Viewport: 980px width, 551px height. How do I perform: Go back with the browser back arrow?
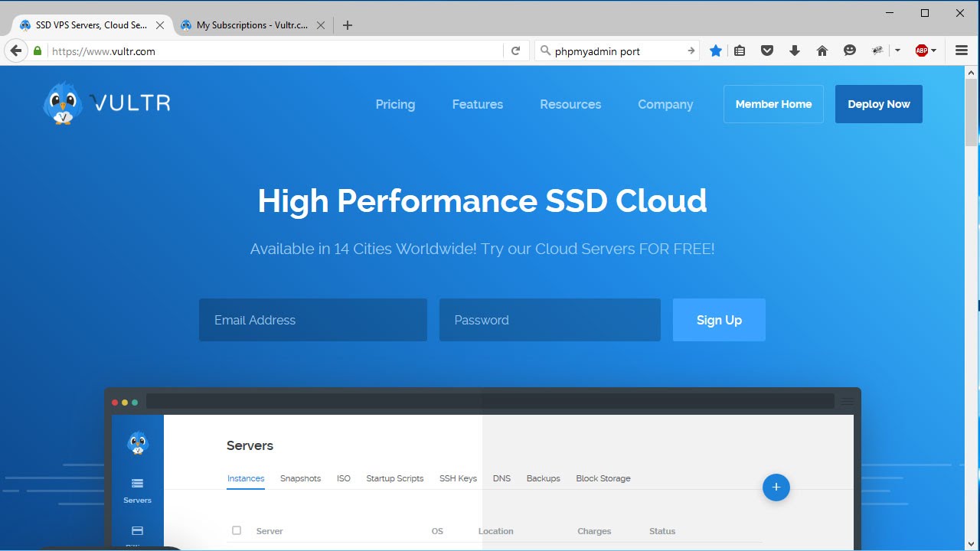(16, 51)
